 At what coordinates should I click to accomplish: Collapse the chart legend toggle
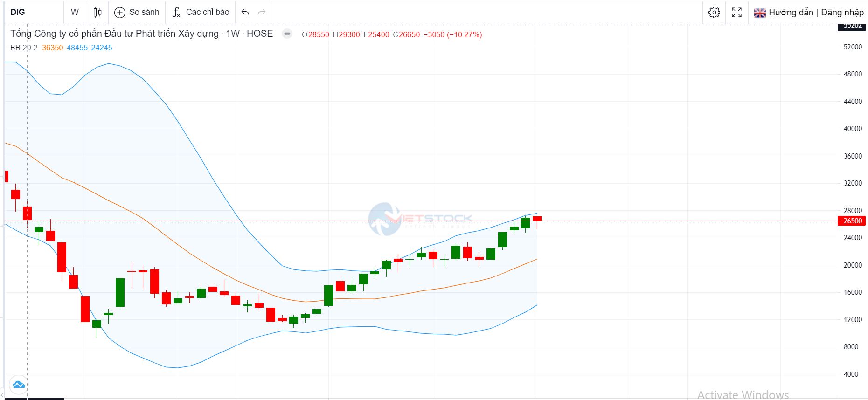(287, 34)
